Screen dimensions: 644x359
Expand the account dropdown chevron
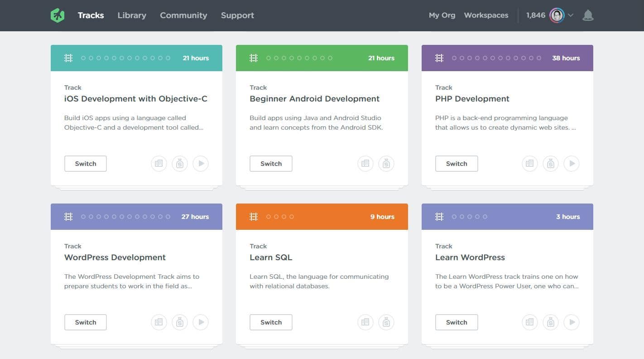coord(571,15)
